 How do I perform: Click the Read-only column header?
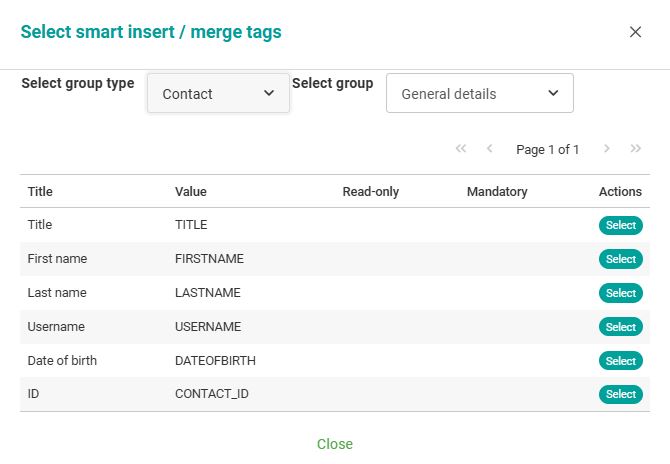(x=370, y=192)
